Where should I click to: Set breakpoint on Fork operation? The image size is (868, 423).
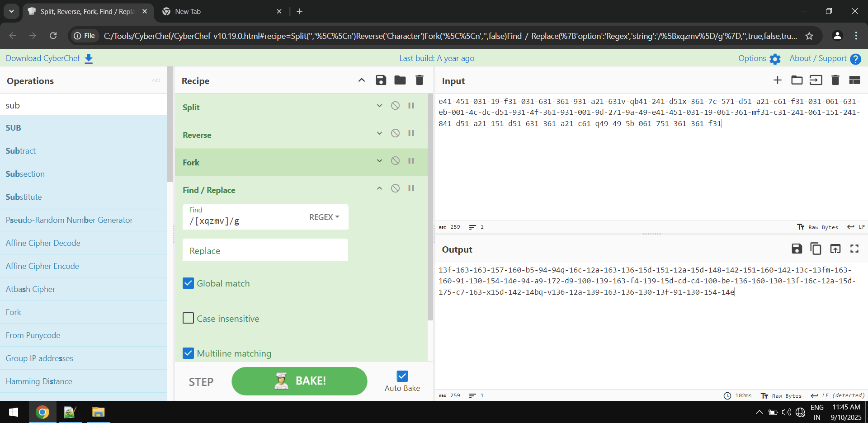point(411,161)
